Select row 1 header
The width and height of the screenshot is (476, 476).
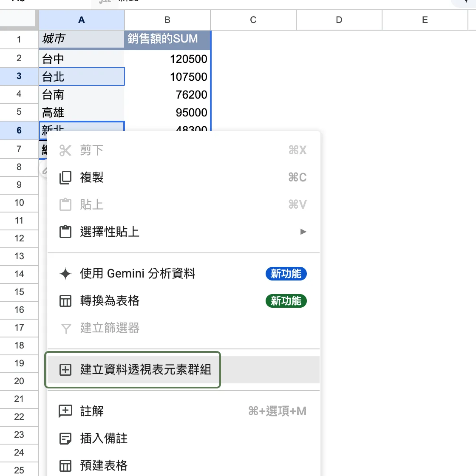coord(19,40)
